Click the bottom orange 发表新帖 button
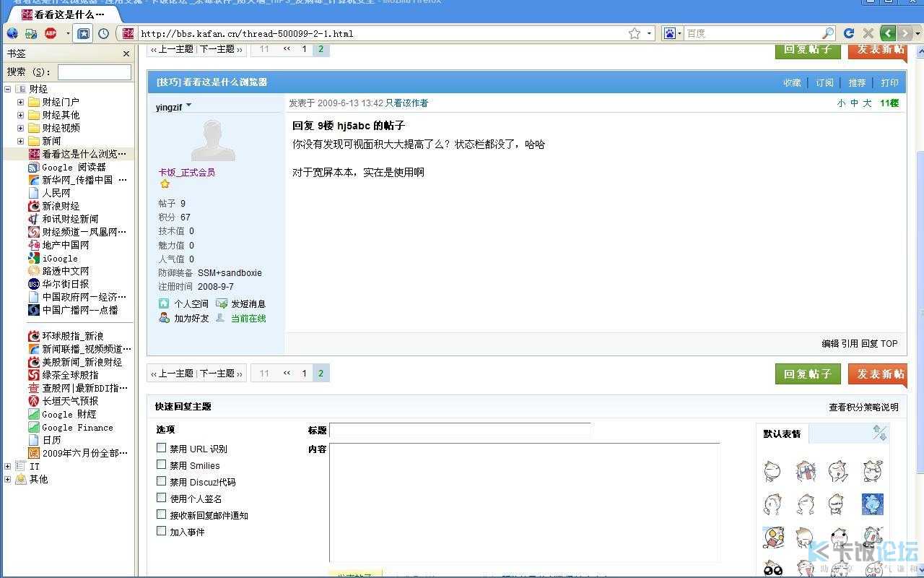924x578 pixels. 878,374
